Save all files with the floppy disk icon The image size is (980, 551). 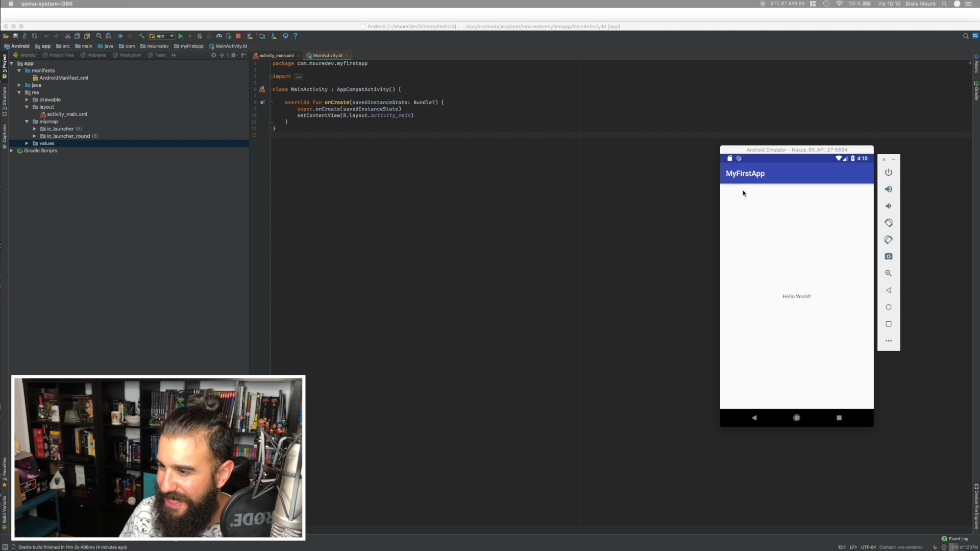coord(15,36)
